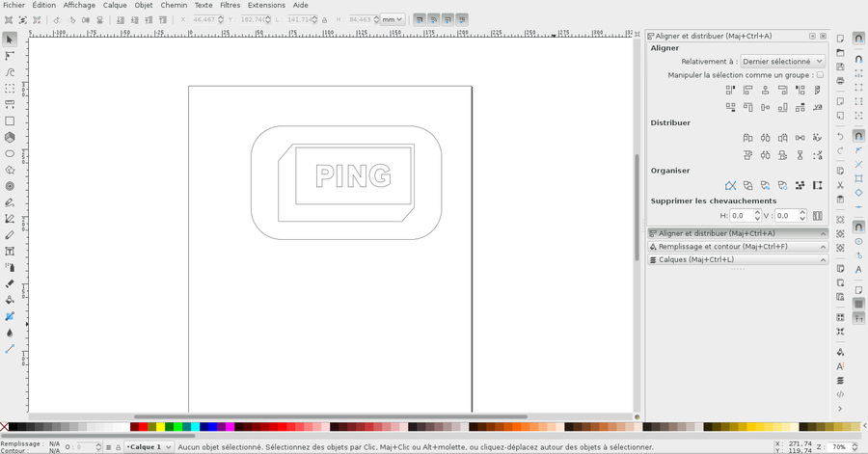Open the mm units dropdown
Image resolution: width=868 pixels, height=454 pixels.
tap(392, 19)
